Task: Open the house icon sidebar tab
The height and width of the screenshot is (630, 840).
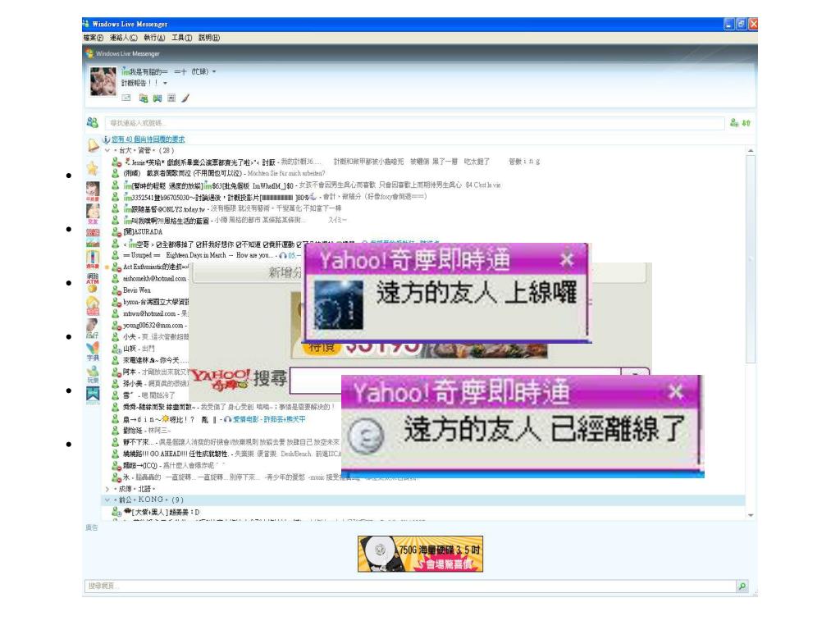Action: point(93,305)
